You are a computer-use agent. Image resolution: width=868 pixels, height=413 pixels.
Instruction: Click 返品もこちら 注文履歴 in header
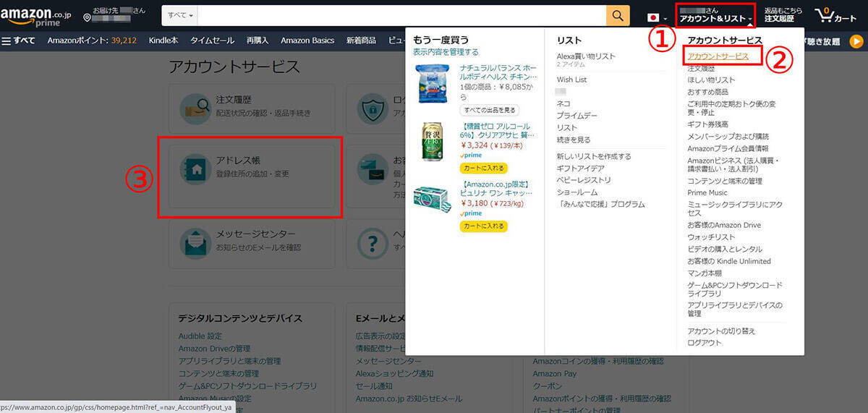[783, 15]
